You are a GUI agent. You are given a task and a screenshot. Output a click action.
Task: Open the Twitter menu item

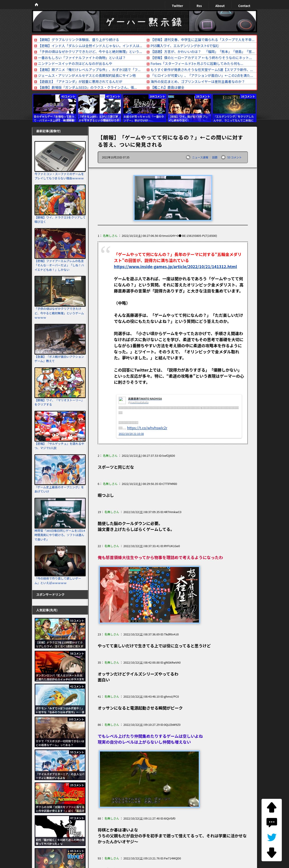coord(177,6)
